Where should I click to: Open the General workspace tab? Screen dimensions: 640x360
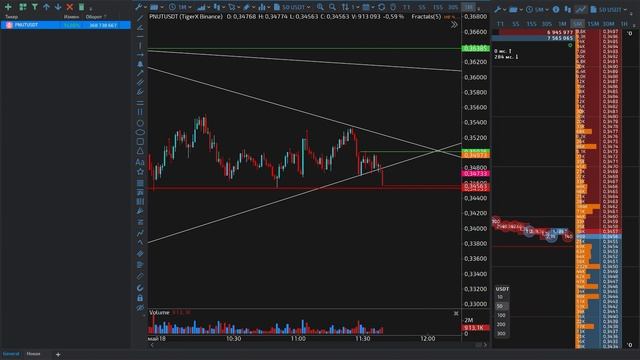click(x=11, y=354)
